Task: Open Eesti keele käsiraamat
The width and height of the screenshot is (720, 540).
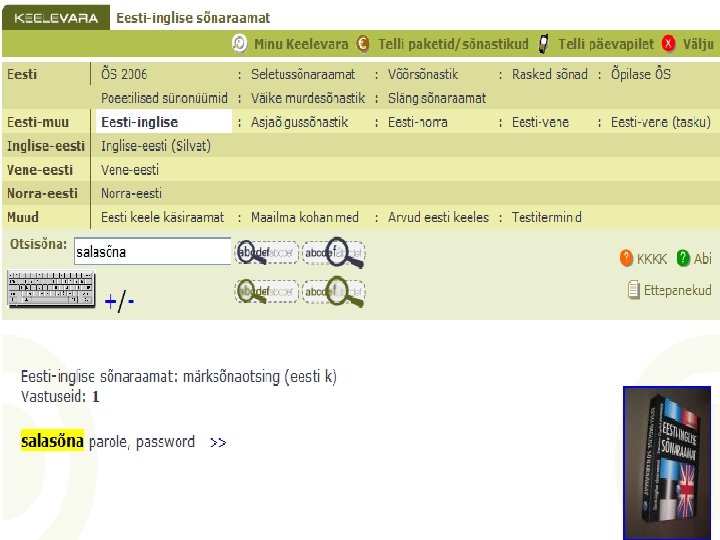Action: [x=163, y=217]
